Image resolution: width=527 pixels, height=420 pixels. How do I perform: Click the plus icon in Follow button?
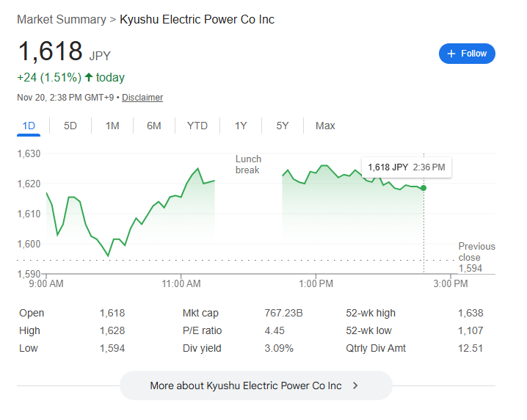tap(451, 54)
